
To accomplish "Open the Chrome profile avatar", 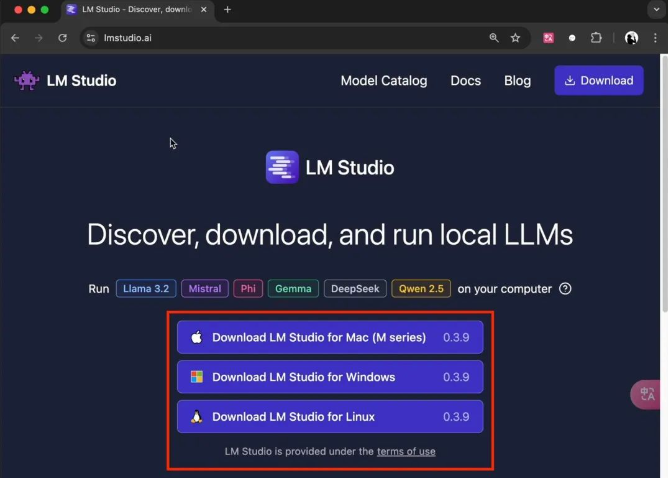I will (631, 38).
